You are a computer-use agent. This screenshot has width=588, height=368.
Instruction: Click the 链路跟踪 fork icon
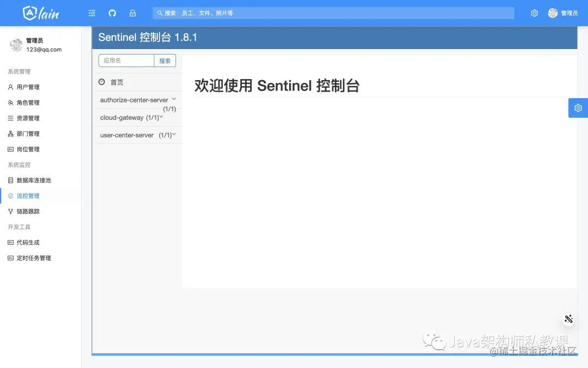click(x=10, y=212)
